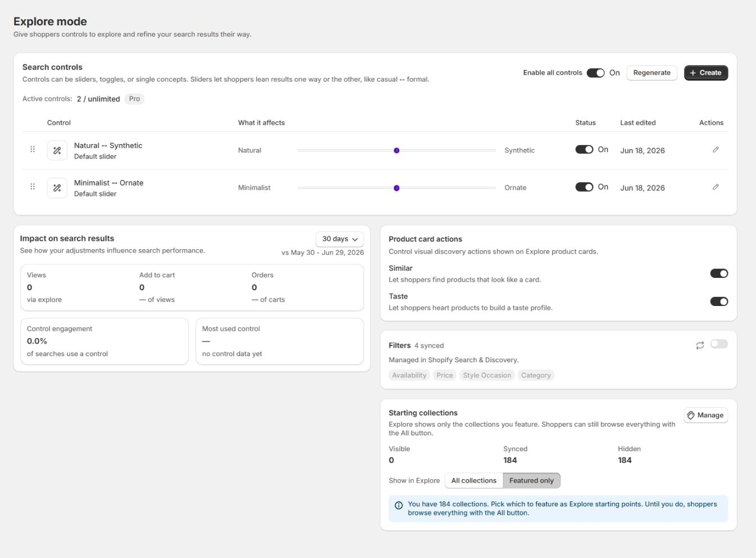
Task: Click drag handle for Natural ↔ Synthetic row
Action: click(x=33, y=149)
